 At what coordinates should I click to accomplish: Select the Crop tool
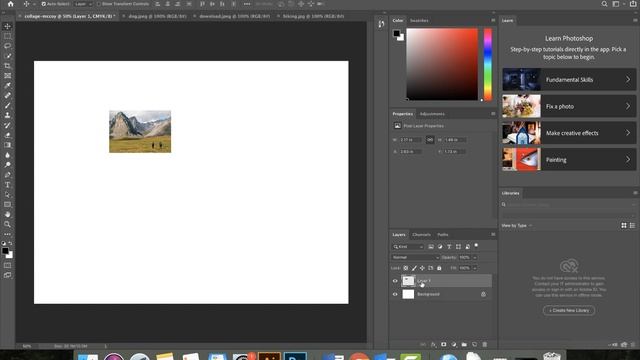(x=7, y=66)
